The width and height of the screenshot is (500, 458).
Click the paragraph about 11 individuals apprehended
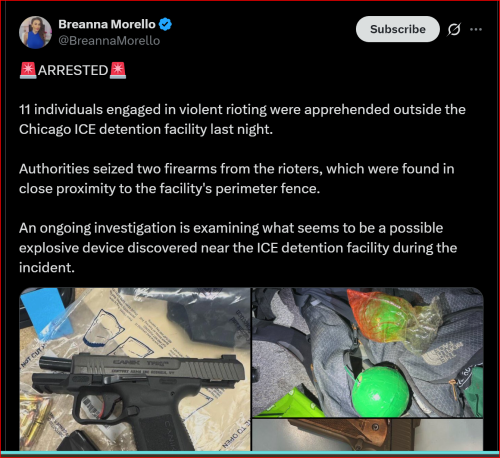coord(242,119)
